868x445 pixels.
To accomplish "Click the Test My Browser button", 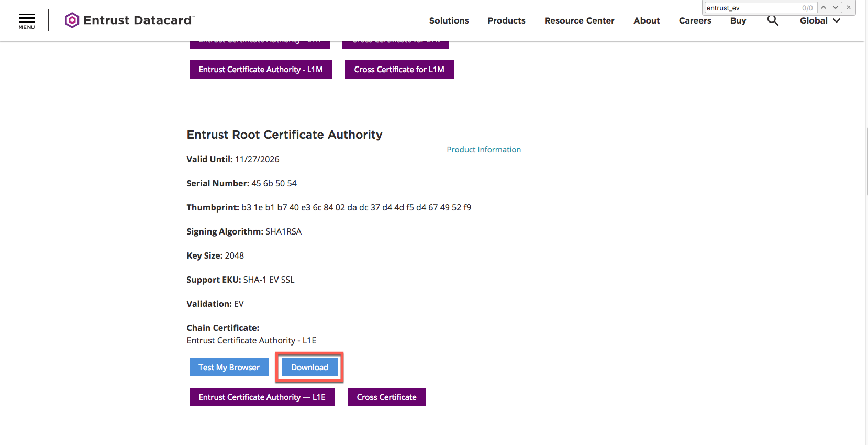I will point(229,368).
